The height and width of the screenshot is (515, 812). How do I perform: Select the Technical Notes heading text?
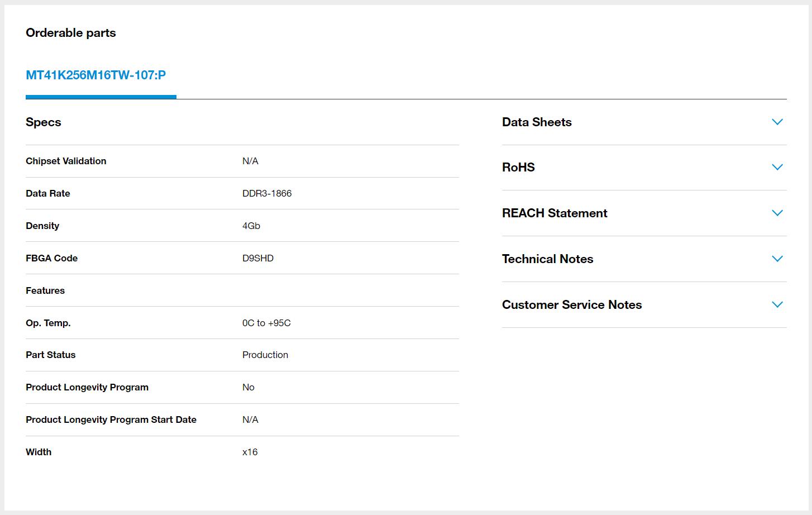click(547, 259)
